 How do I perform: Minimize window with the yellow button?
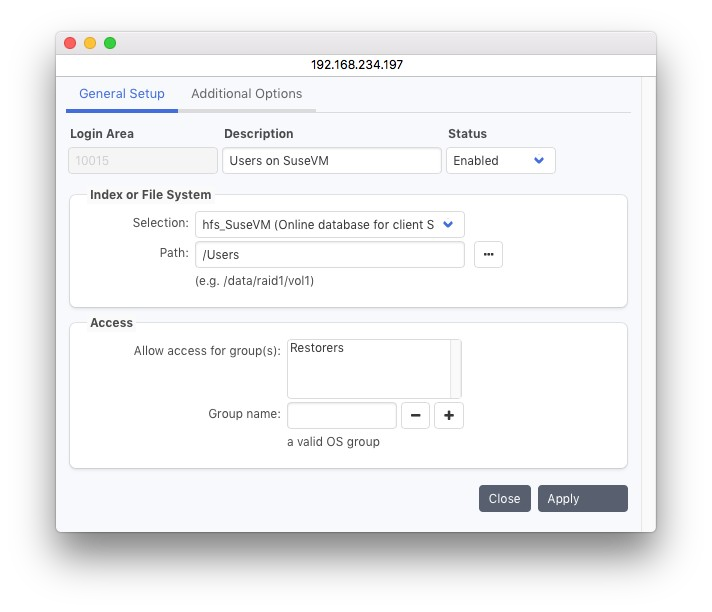point(90,43)
